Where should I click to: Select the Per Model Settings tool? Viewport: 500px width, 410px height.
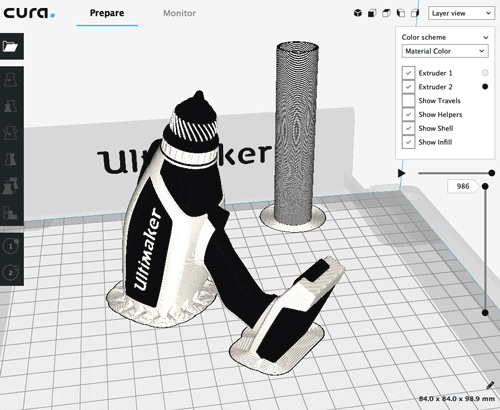tap(11, 186)
